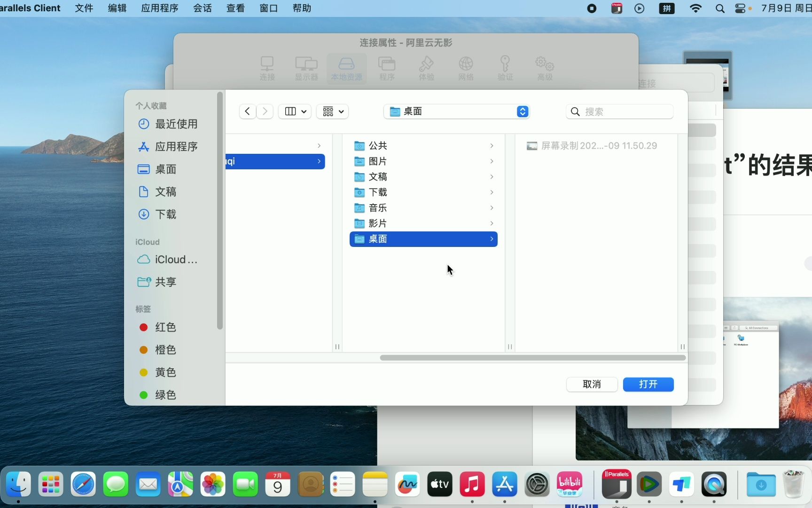This screenshot has width=812, height=508.
Task: Expand the 音乐 folder chevron
Action: [x=492, y=208]
